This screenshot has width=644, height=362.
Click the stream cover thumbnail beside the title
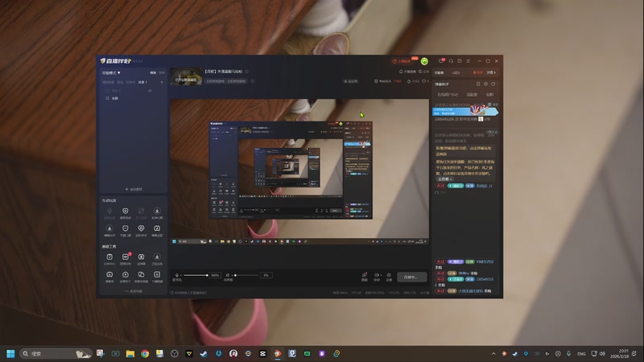pyautogui.click(x=186, y=76)
